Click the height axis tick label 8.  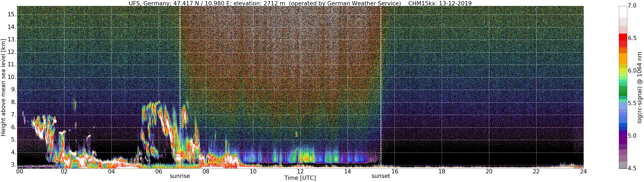pyautogui.click(x=13, y=102)
